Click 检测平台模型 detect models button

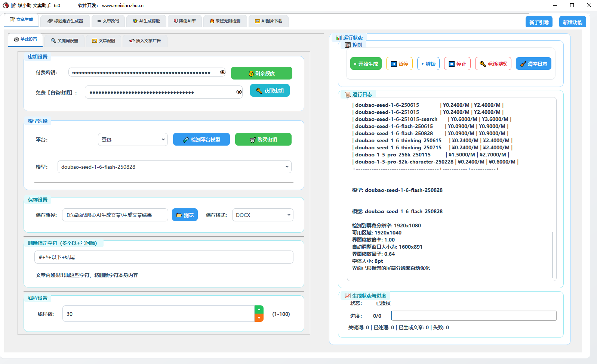[201, 140]
